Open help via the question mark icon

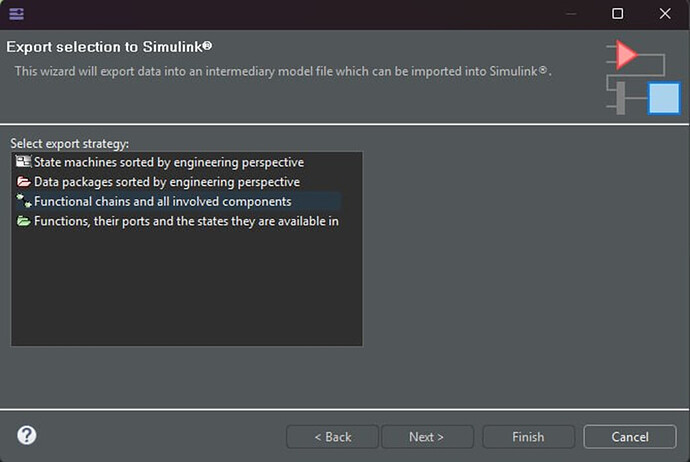tap(27, 435)
